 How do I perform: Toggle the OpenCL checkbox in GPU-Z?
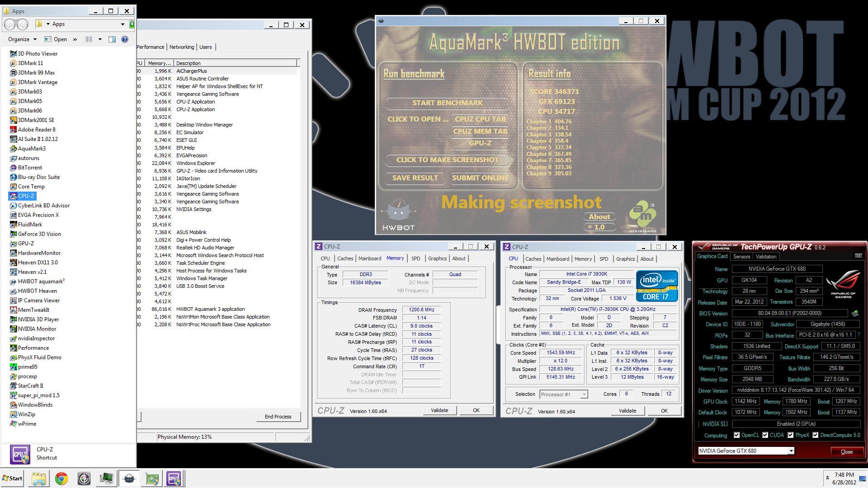coord(736,436)
